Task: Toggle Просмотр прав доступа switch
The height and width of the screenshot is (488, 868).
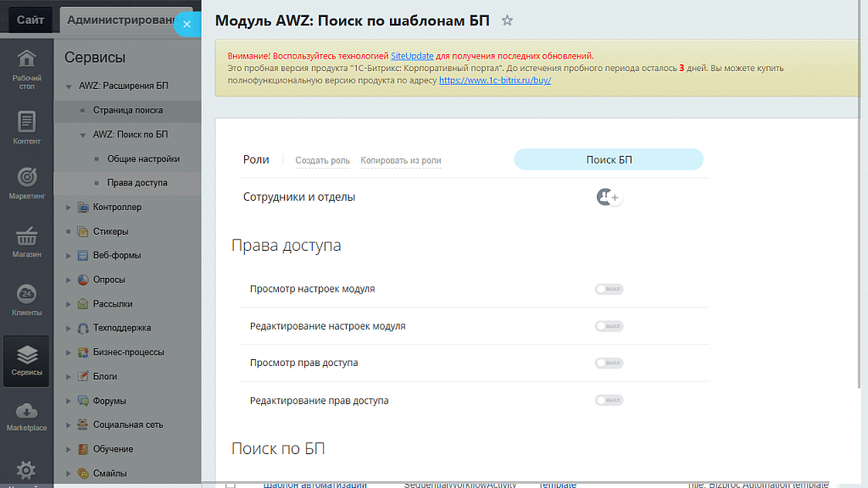Action: pyautogui.click(x=609, y=363)
